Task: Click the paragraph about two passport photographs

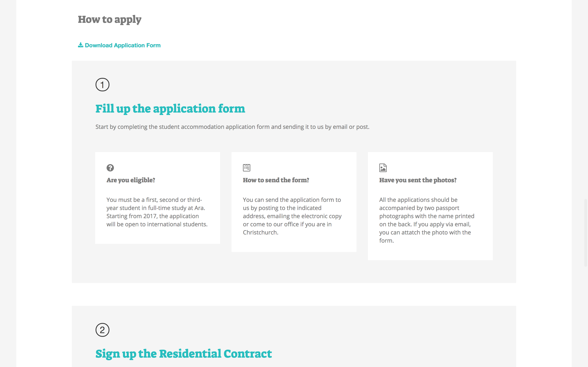Action: (x=427, y=220)
